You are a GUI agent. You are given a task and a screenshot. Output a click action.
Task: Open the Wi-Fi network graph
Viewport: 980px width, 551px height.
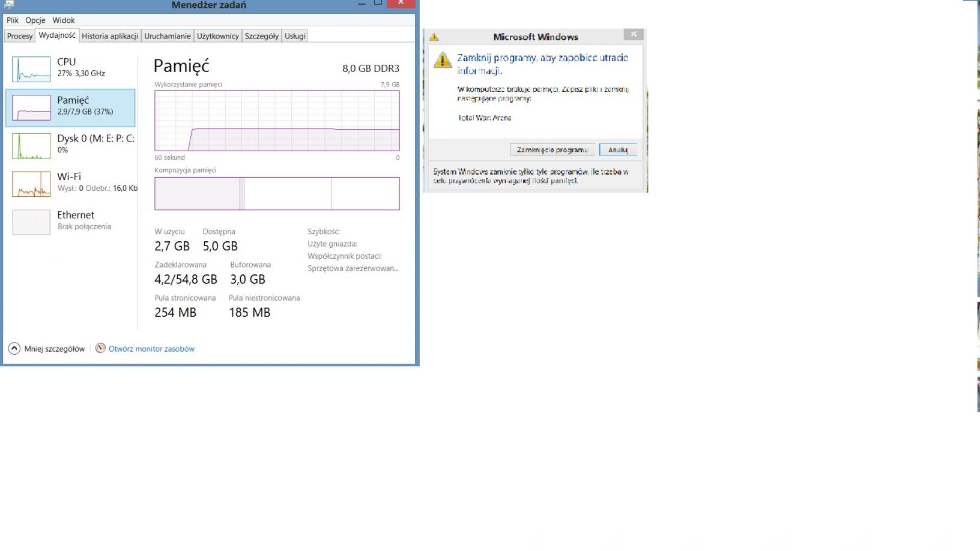tap(31, 184)
